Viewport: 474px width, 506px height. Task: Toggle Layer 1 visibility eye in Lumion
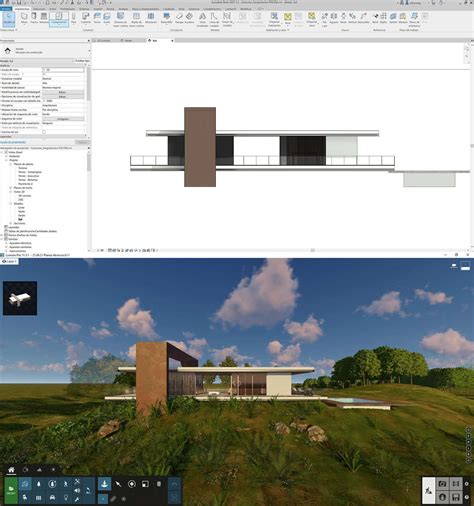click(3, 262)
